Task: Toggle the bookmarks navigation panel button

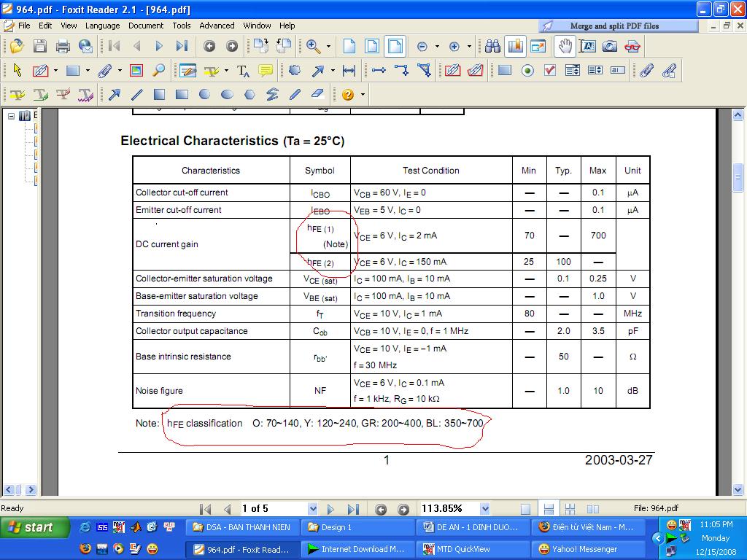Action: [516, 47]
